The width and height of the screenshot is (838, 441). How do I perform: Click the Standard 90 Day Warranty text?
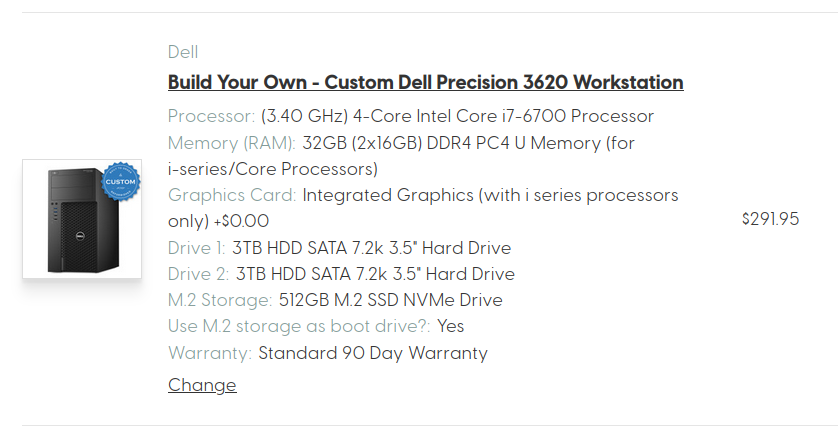point(373,353)
